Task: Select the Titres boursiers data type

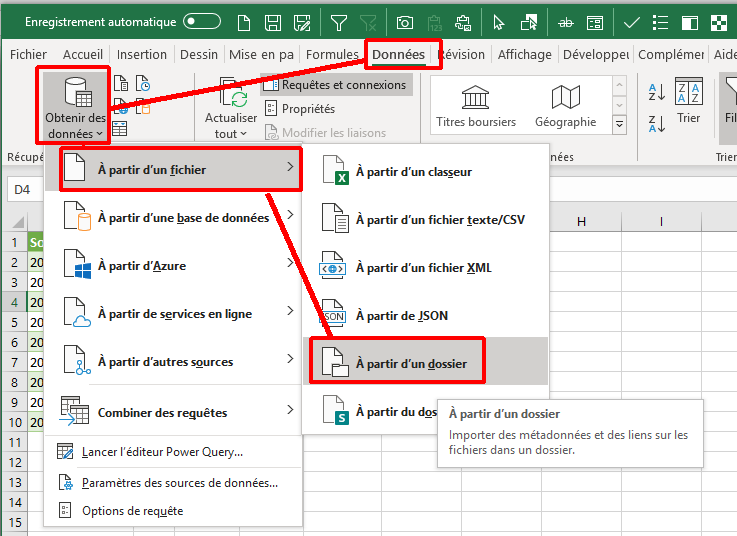Action: [476, 105]
